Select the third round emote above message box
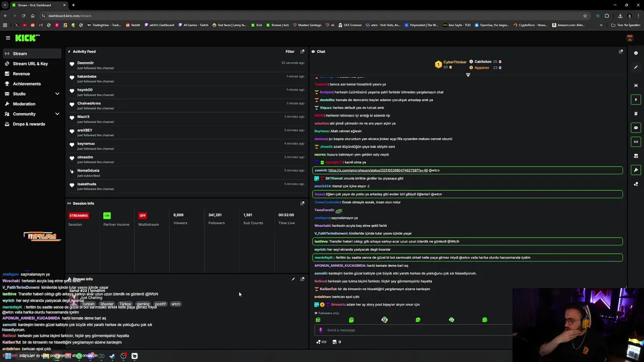The width and height of the screenshot is (644, 362). [x=384, y=320]
